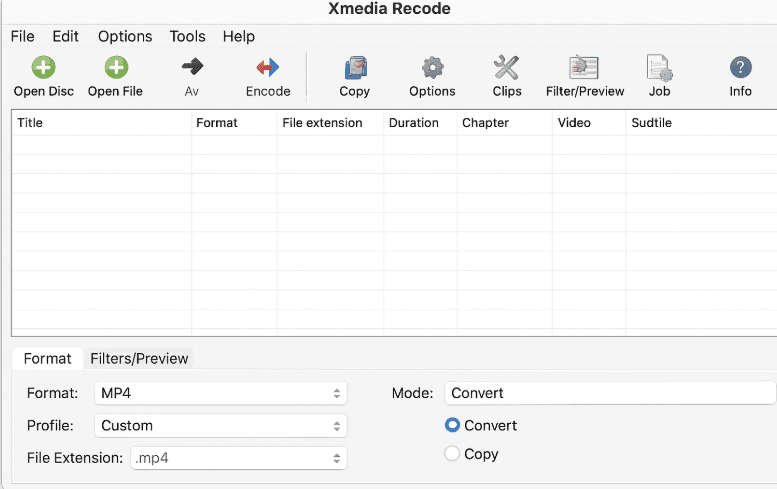777x489 pixels.
Task: Expand the File Extension dropdown showing .mp4
Action: coord(239,458)
